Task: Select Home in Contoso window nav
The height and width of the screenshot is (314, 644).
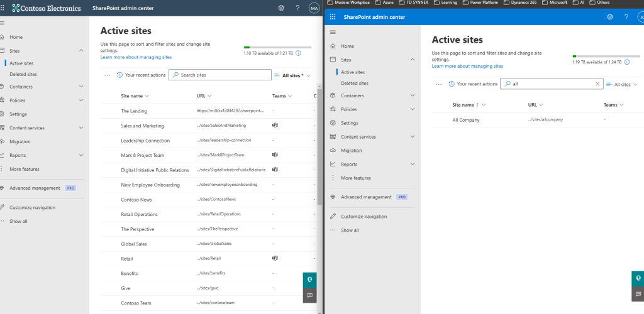Action: (16, 37)
